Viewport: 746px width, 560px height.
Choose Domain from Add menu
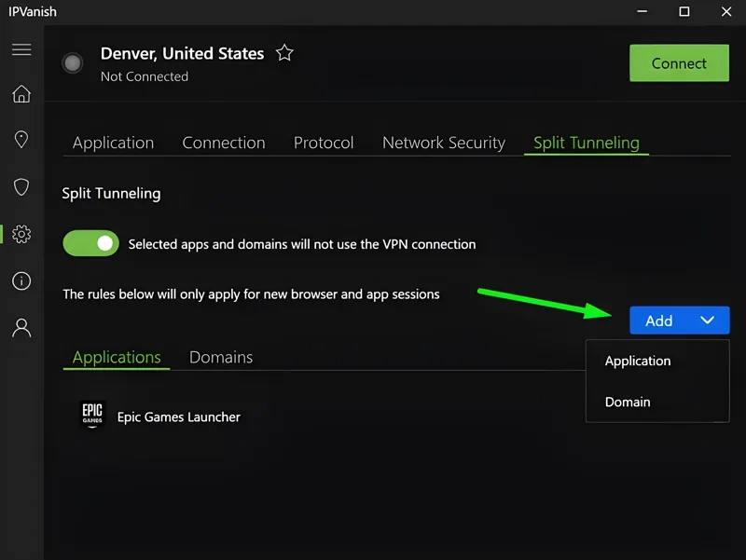pyautogui.click(x=628, y=403)
